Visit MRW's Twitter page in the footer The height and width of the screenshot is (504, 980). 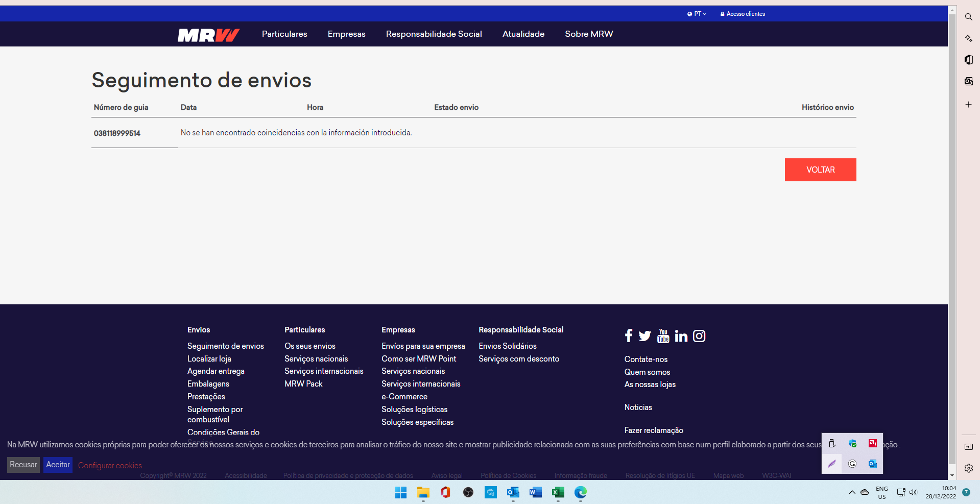(x=644, y=336)
